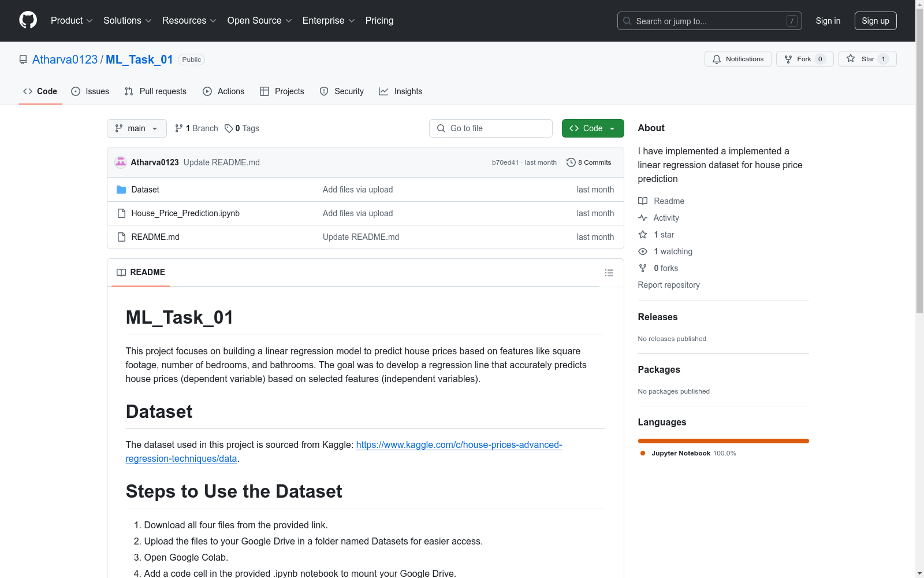
Task: Select the README tab in file viewer
Action: 141,272
